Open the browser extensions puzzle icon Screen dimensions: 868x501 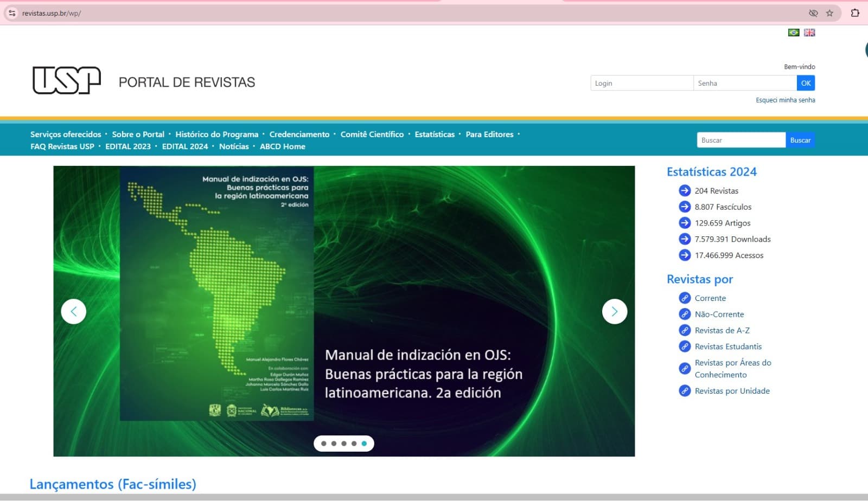pos(855,13)
